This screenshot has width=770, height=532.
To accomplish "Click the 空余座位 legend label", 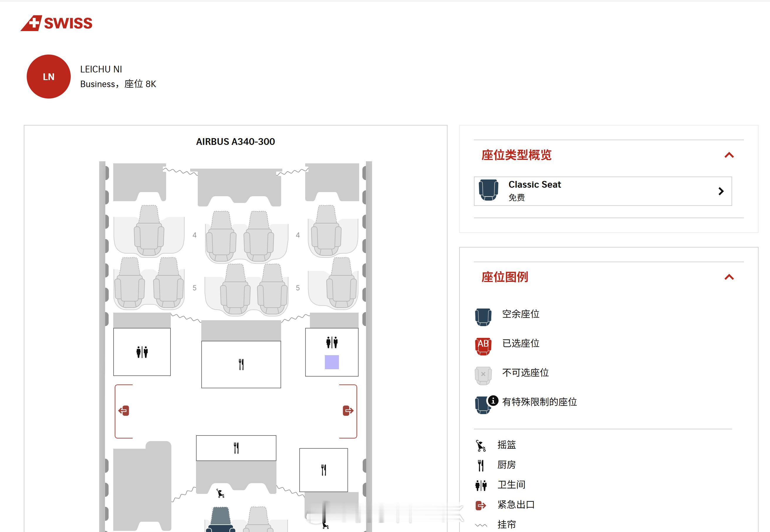I will pyautogui.click(x=521, y=314).
